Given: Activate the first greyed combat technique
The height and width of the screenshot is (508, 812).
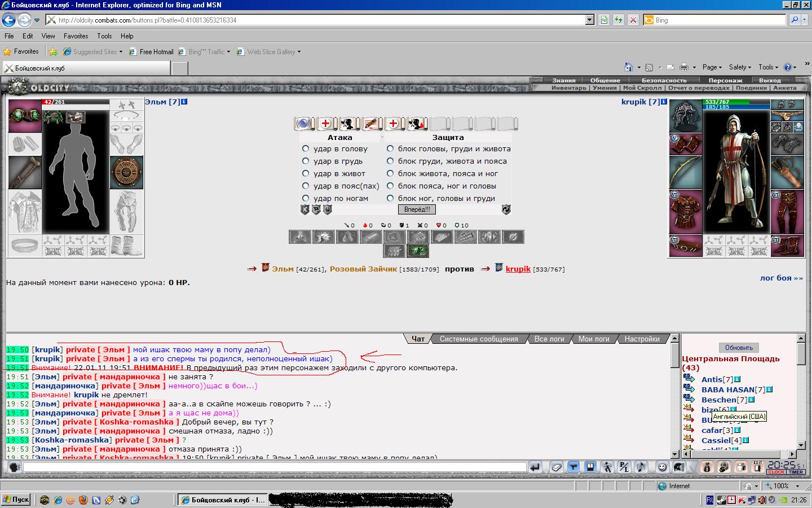Looking at the screenshot, I should 299,237.
